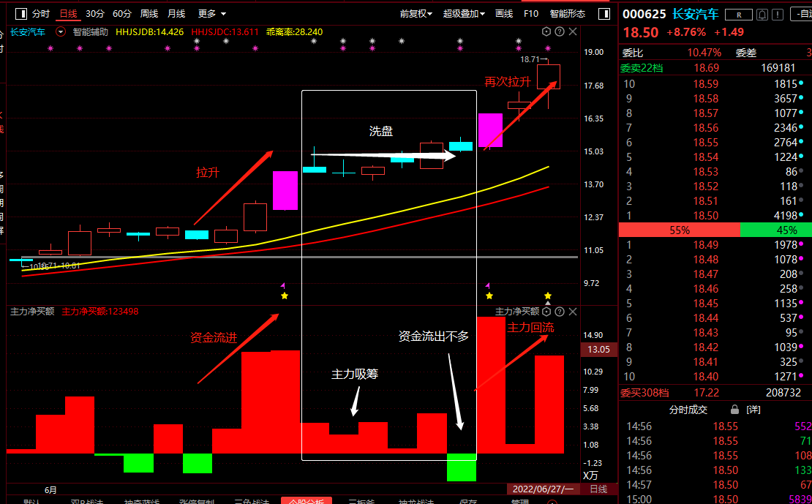This screenshot has height=504, width=812.
Task: Click the R margin-trading badge
Action: pyautogui.click(x=738, y=15)
